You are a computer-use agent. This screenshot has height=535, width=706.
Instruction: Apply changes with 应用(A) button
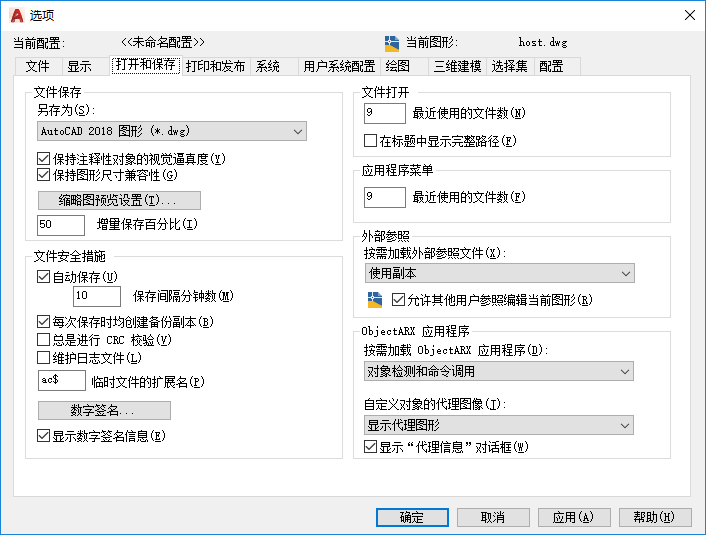point(574,517)
